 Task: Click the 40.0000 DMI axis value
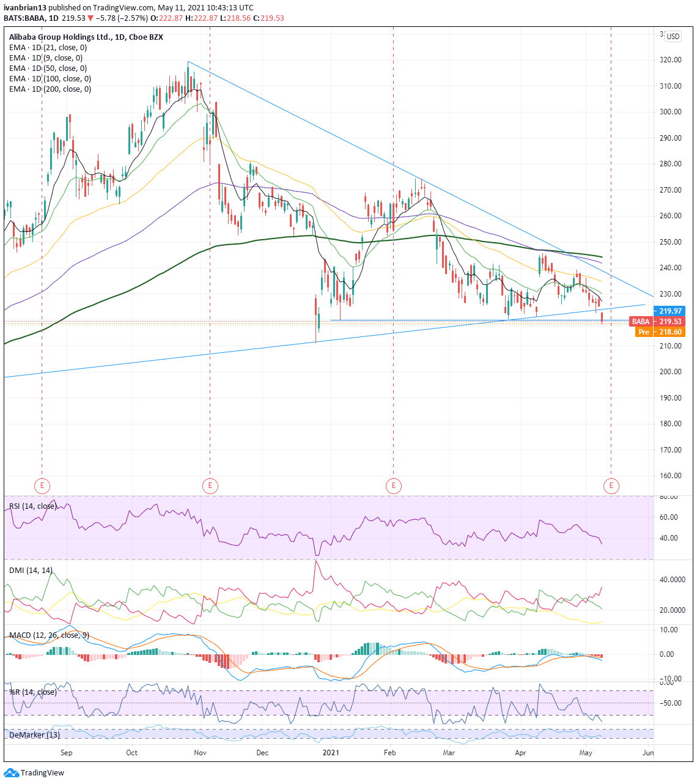[673, 580]
